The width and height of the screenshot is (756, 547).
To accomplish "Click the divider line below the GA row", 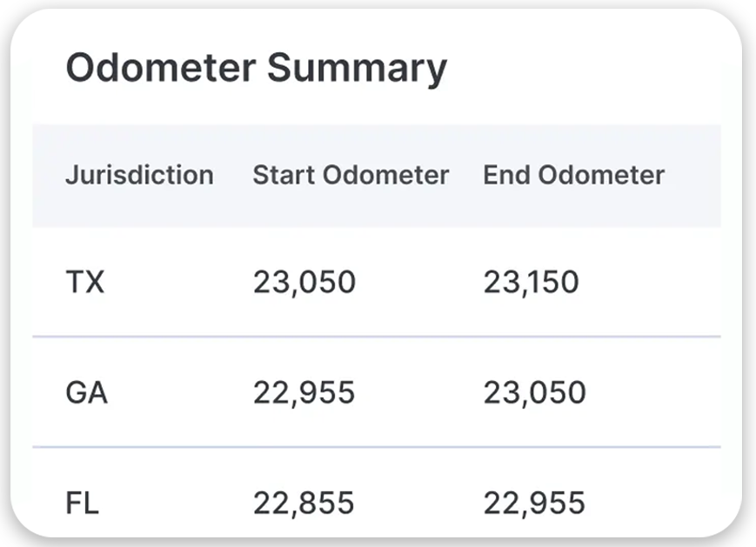I will point(376,447).
